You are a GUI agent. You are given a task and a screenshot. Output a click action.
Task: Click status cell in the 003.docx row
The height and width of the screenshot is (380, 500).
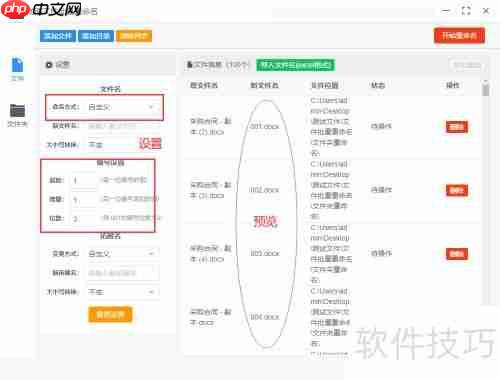pos(381,253)
